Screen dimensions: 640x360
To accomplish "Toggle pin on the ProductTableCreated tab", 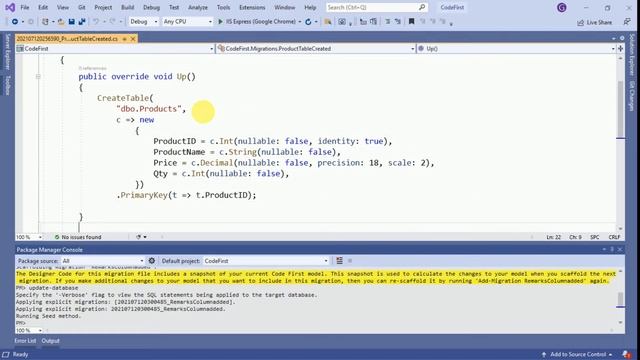I will pos(124,39).
